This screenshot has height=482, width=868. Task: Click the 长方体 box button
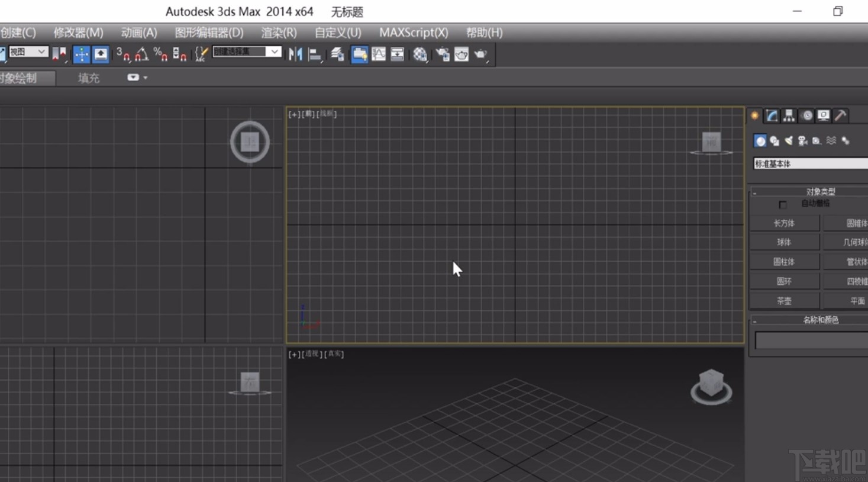coord(785,223)
